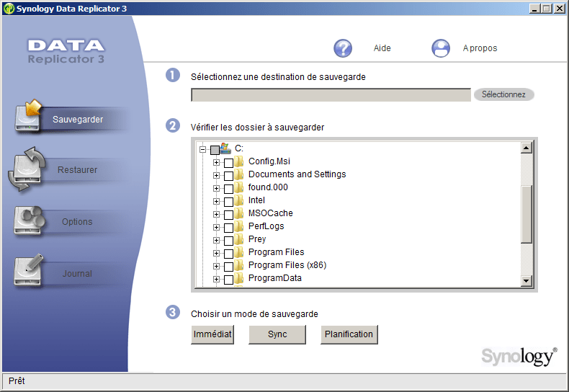Click the folder tree scroll up arrow
The height and width of the screenshot is (392, 569).
coord(527,148)
